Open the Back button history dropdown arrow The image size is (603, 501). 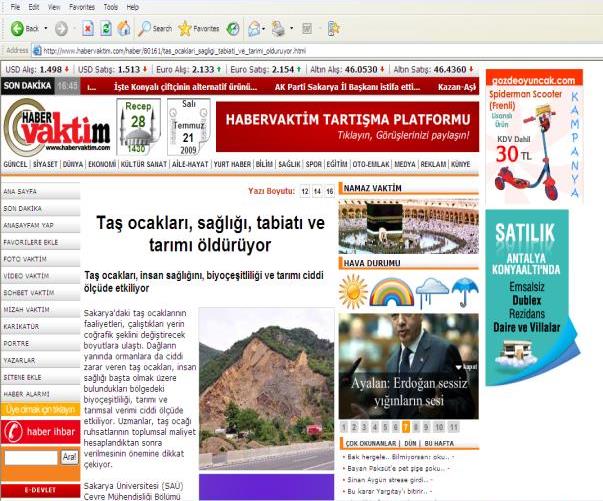[46, 28]
